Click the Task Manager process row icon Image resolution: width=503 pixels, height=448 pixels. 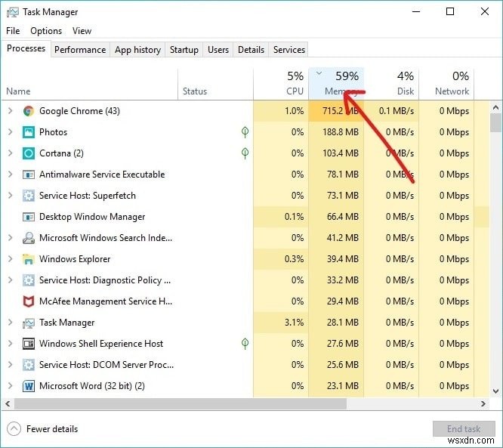pos(29,323)
